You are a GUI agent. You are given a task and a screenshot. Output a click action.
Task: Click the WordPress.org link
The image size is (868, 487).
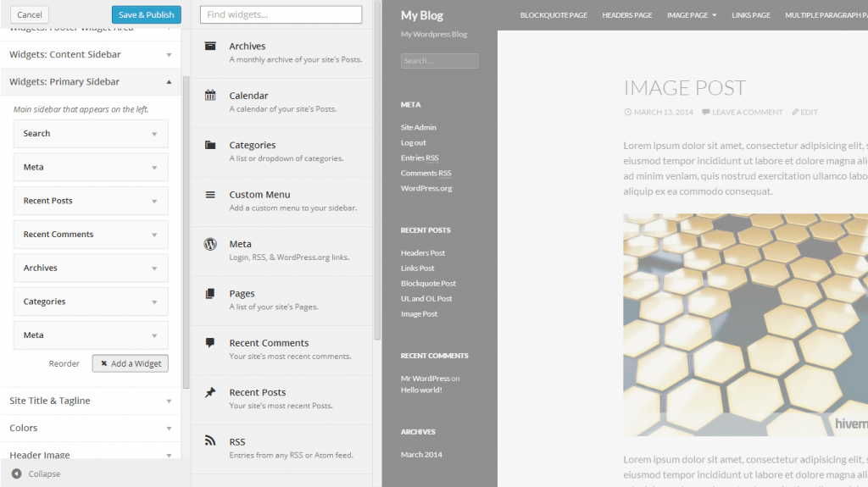point(426,188)
